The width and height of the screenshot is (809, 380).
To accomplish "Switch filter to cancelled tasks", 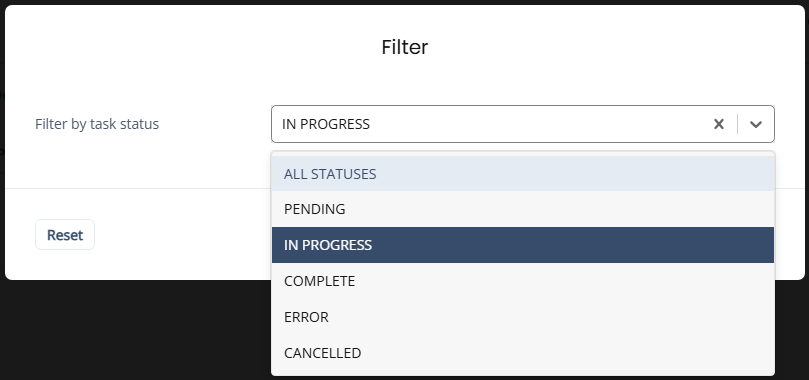I will tap(523, 353).
